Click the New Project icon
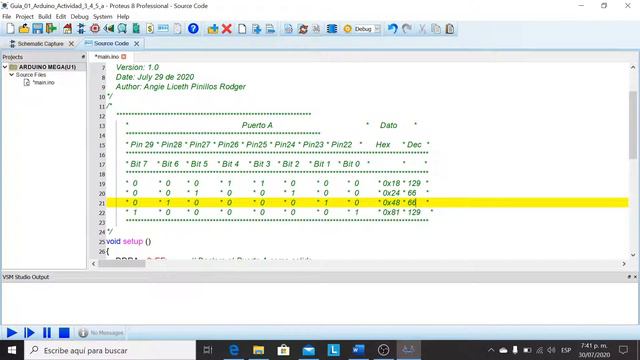Image resolution: width=640 pixels, height=360 pixels. click(10, 29)
